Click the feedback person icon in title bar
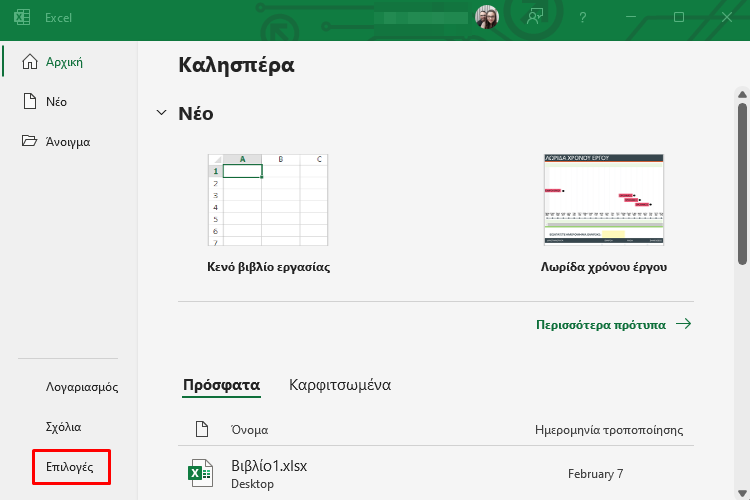 [535, 17]
